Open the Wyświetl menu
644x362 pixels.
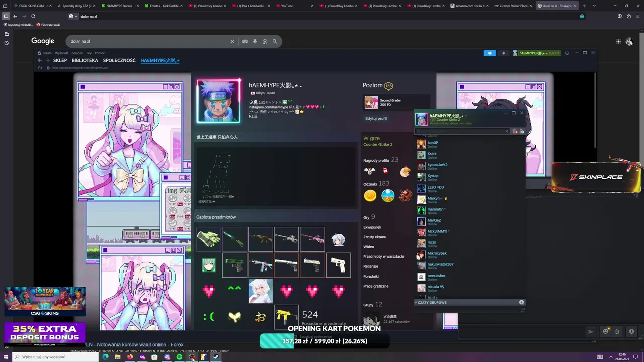pos(61,53)
